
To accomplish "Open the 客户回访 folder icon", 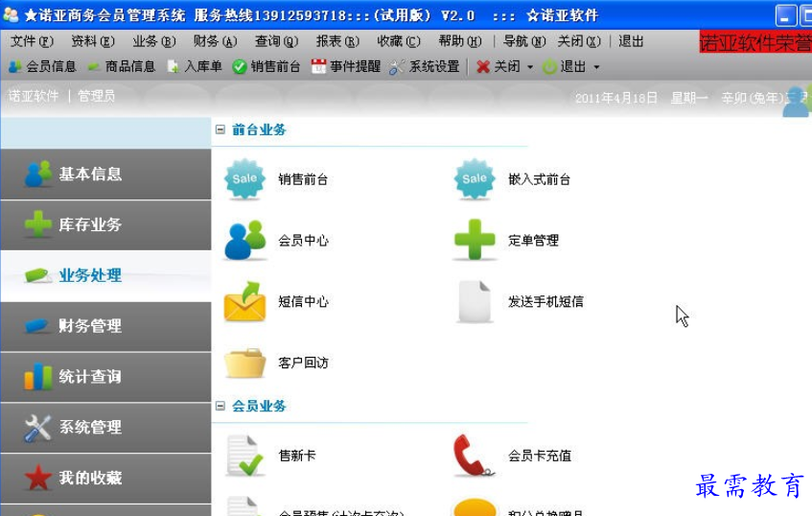I will tap(244, 363).
